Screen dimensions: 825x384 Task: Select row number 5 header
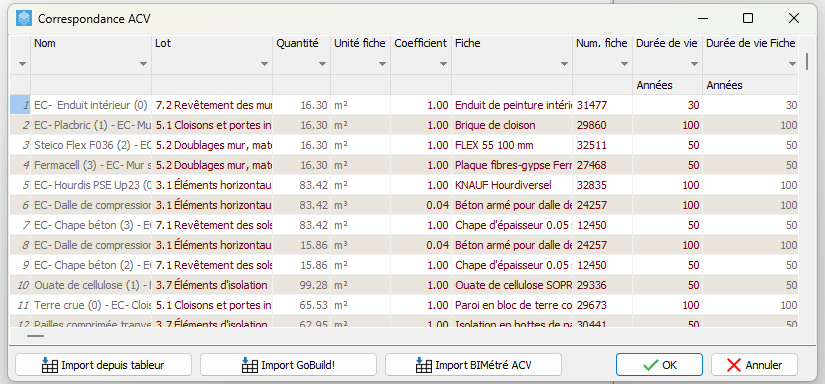click(x=21, y=185)
